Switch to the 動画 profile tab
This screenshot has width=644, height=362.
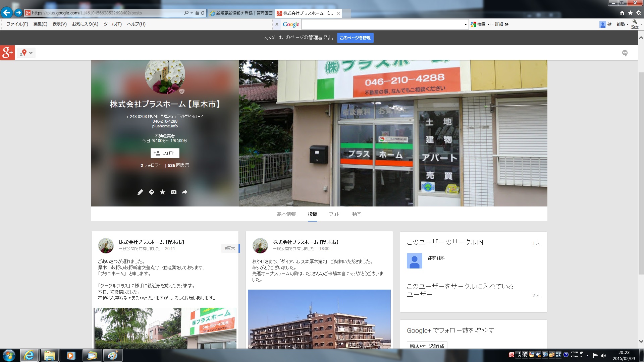click(x=357, y=214)
